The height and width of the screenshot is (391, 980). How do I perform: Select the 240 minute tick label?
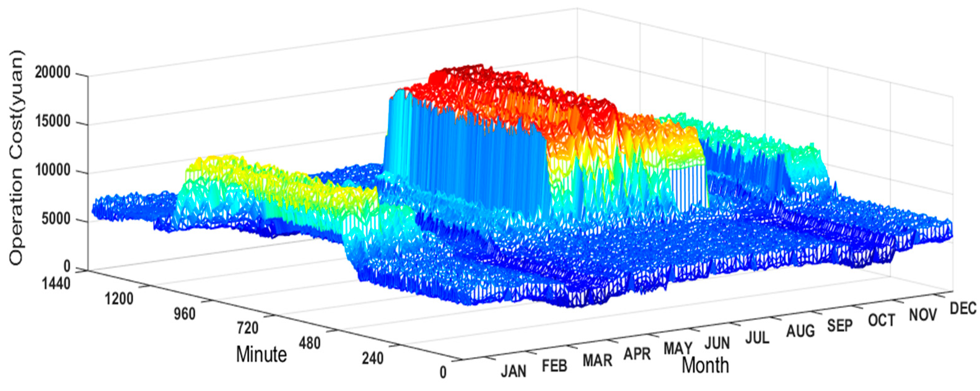click(373, 358)
